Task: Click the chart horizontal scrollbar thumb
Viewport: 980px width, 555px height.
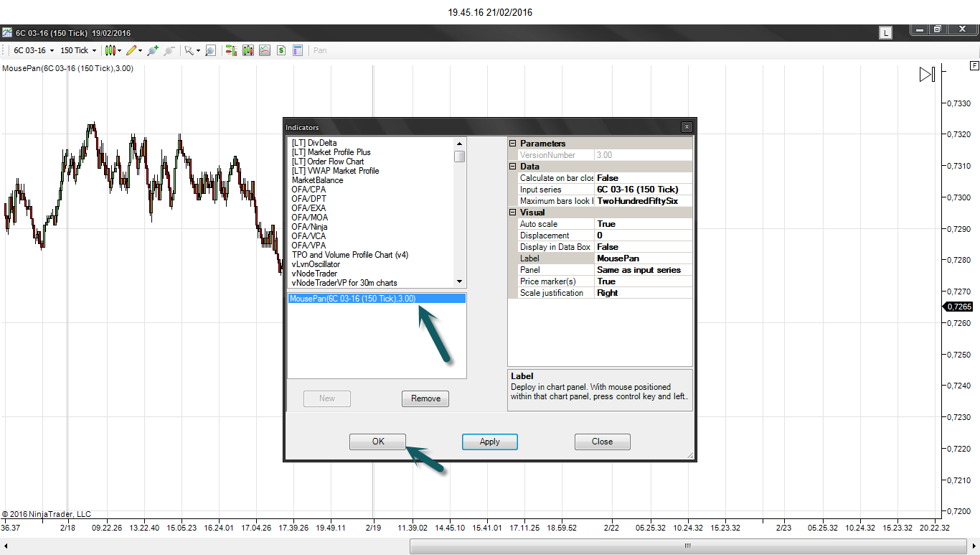Action: point(687,546)
